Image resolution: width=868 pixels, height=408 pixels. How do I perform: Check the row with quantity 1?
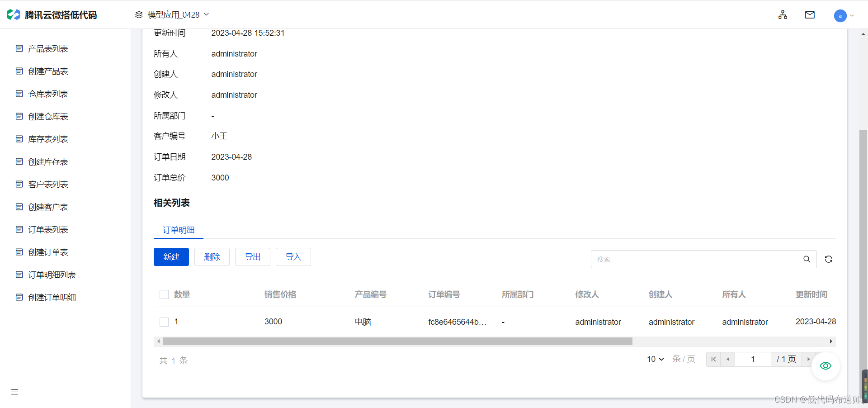[x=164, y=322]
